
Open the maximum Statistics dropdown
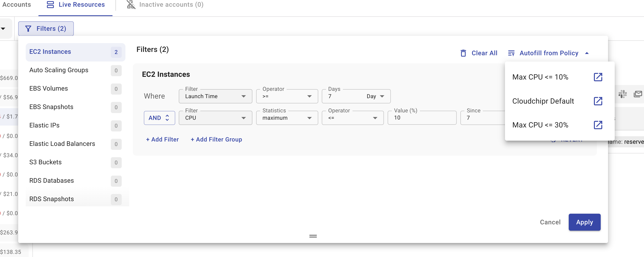(287, 118)
